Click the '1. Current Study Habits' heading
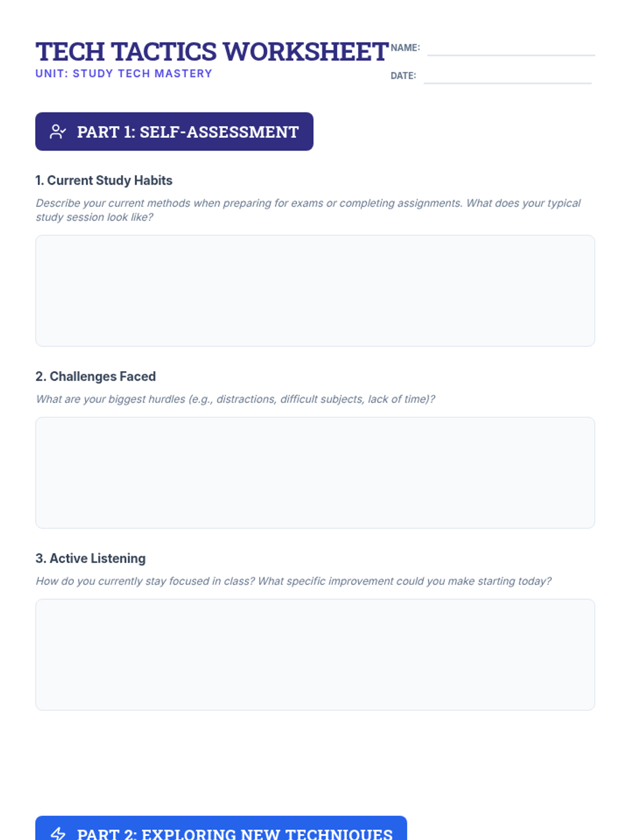This screenshot has height=840, width=630. point(104,180)
